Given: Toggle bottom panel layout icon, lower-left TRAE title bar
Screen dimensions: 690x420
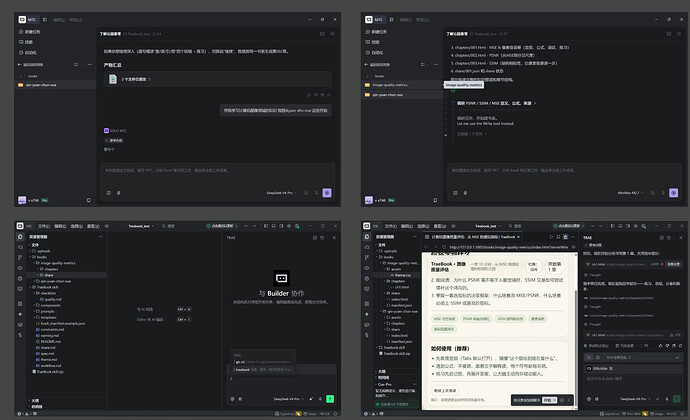Looking at the screenshot, I should click(x=274, y=226).
